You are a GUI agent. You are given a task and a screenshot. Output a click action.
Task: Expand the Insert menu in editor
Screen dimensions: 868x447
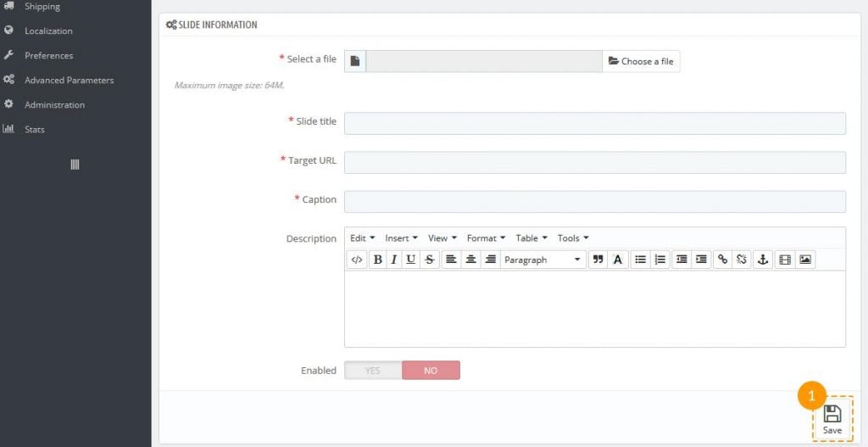click(x=401, y=238)
